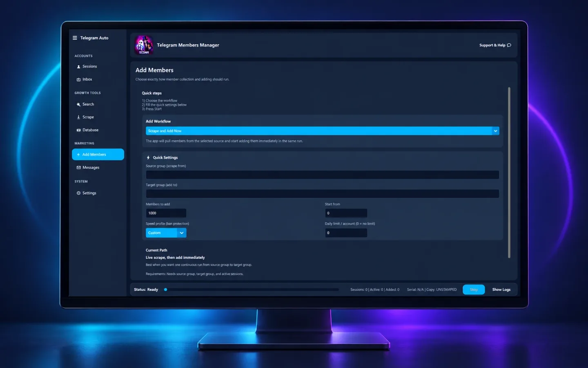
Task: Click the Inbox tray icon
Action: tap(78, 79)
